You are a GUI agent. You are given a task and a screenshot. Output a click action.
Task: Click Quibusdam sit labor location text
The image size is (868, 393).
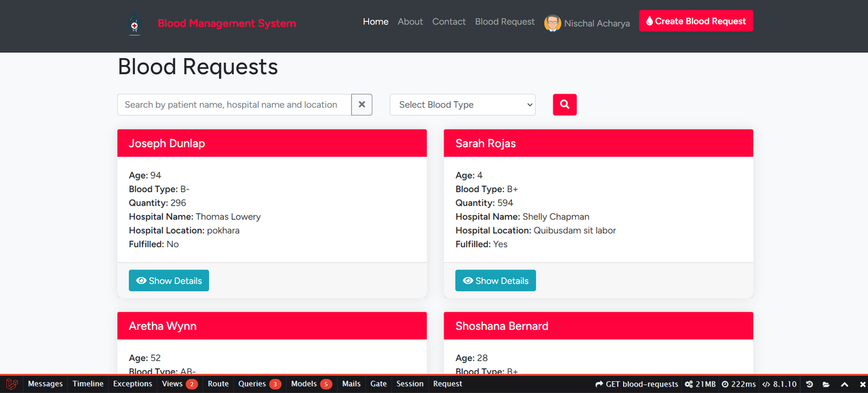pos(575,230)
